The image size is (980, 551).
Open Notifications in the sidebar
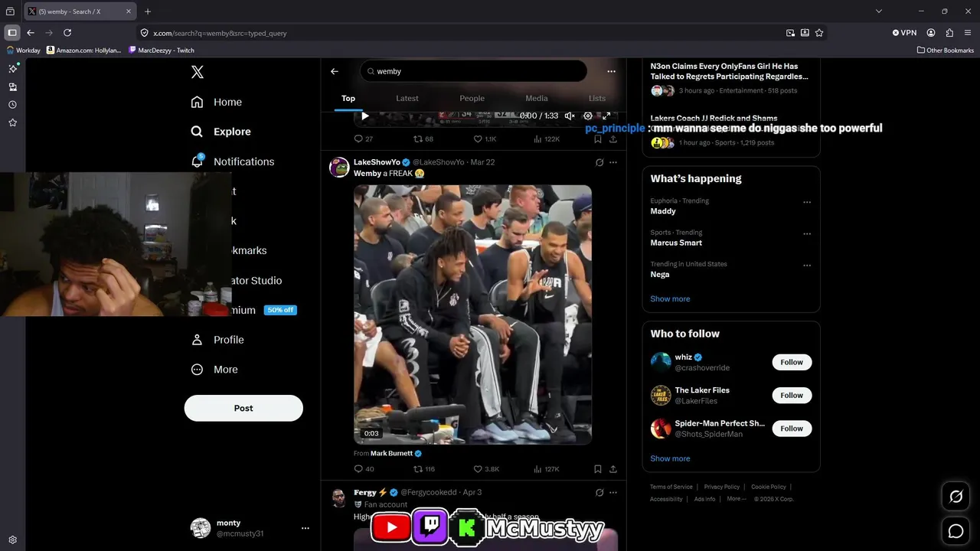tap(232, 161)
